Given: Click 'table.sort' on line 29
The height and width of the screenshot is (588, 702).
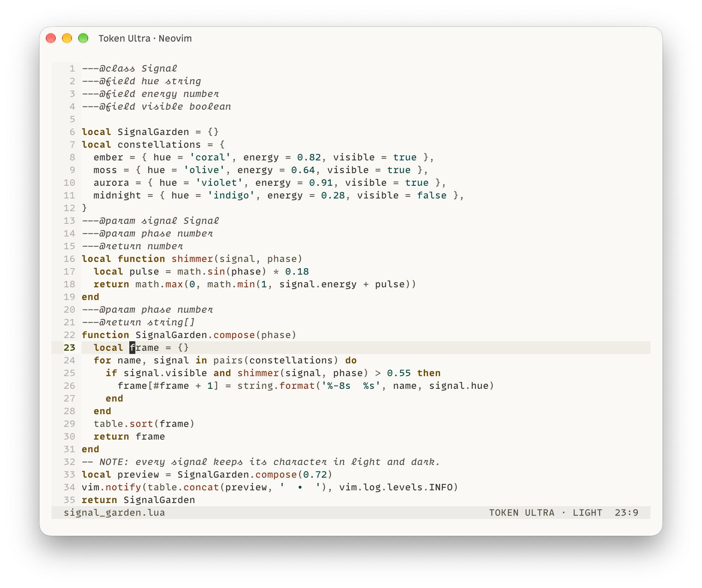Looking at the screenshot, I should point(123,424).
